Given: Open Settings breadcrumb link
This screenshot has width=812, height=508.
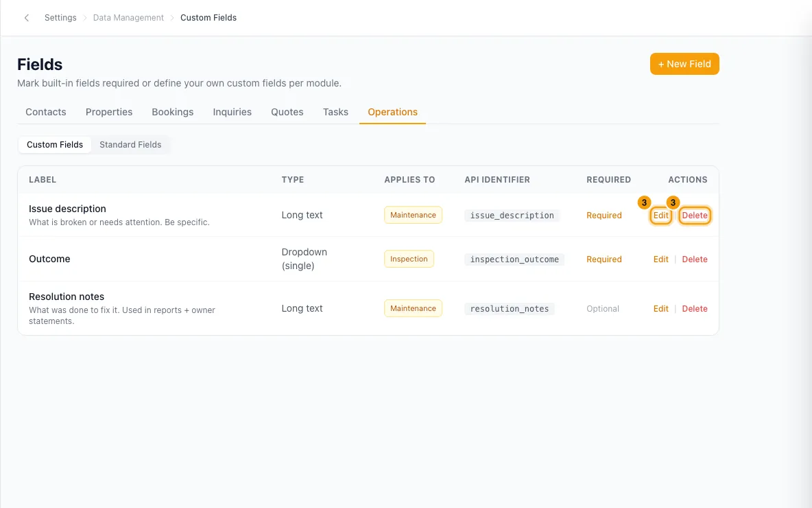Looking at the screenshot, I should click(60, 18).
